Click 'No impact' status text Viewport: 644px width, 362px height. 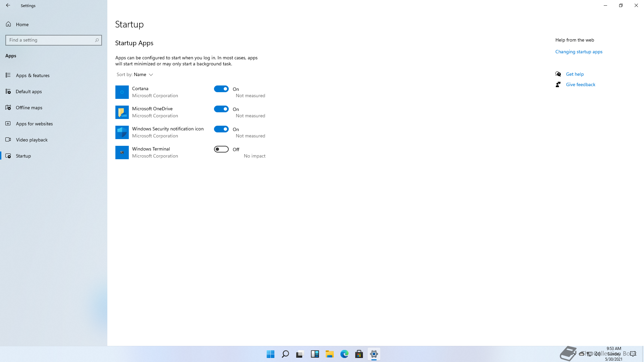(x=255, y=156)
